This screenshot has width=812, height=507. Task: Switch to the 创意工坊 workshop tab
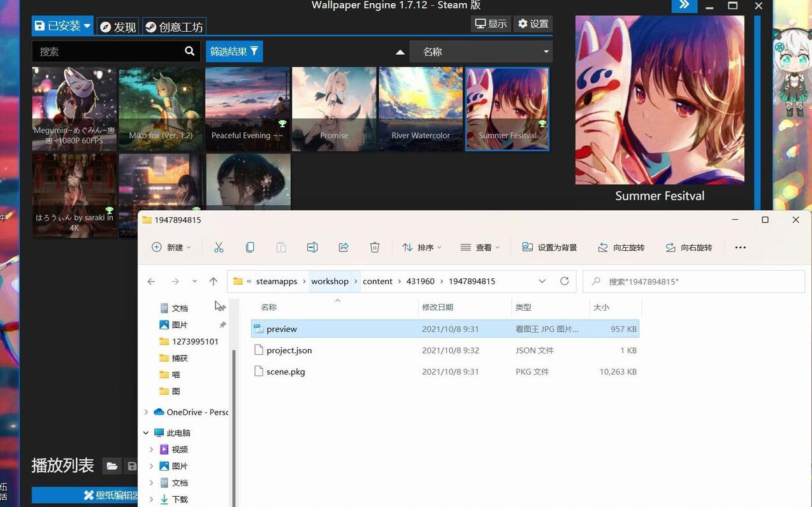pyautogui.click(x=173, y=27)
